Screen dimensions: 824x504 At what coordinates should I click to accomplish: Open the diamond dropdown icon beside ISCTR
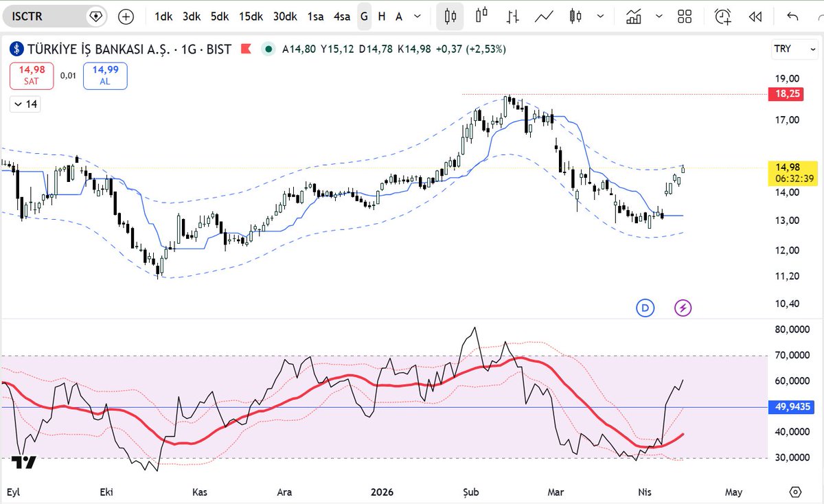coord(96,16)
